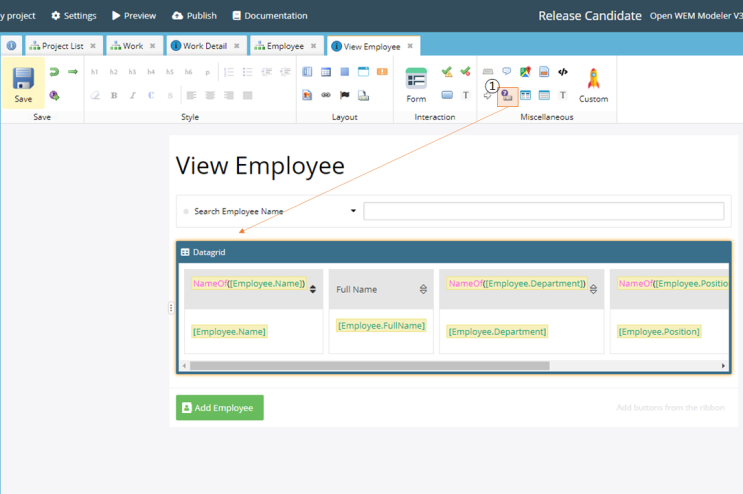The width and height of the screenshot is (743, 494).
Task: Click the code brackets icon
Action: (x=562, y=72)
